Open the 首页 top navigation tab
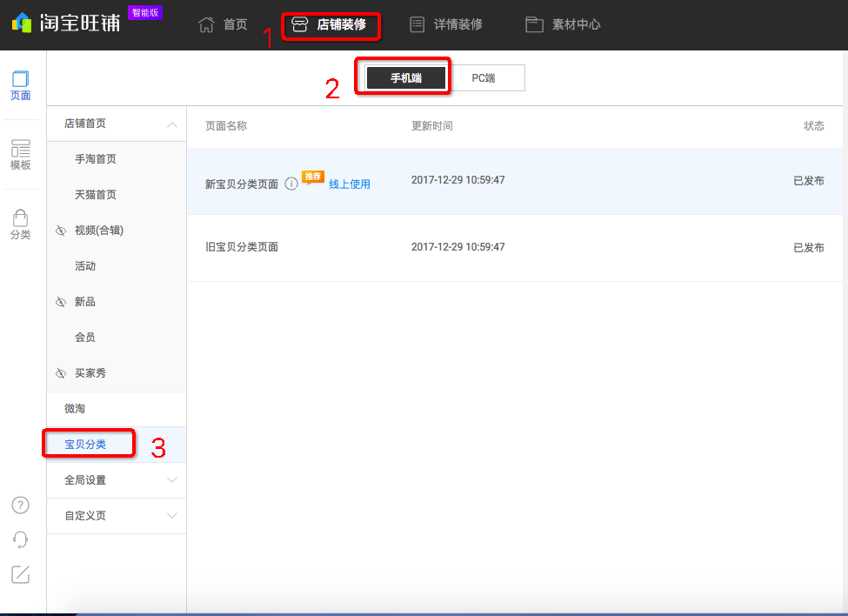This screenshot has height=616, width=848. click(x=223, y=24)
